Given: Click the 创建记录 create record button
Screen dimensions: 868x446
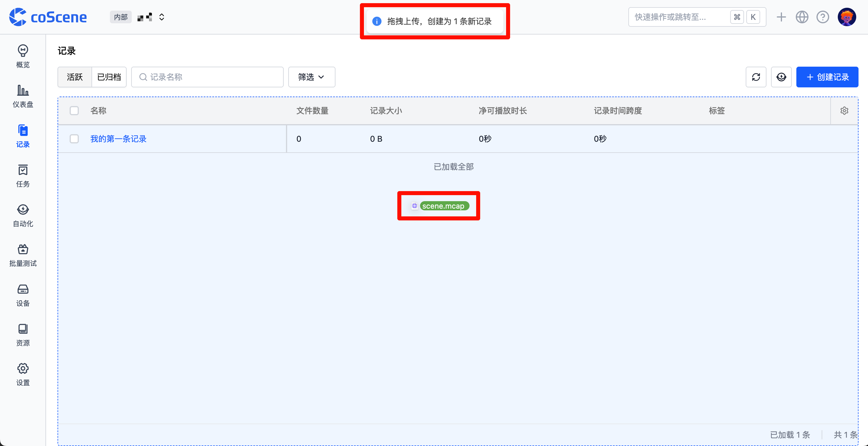Looking at the screenshot, I should click(827, 77).
